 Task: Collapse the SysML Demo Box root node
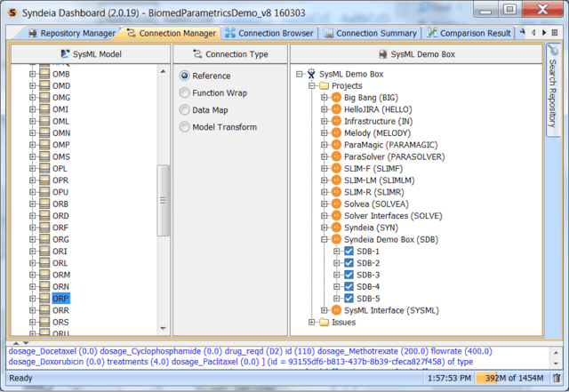tap(299, 74)
